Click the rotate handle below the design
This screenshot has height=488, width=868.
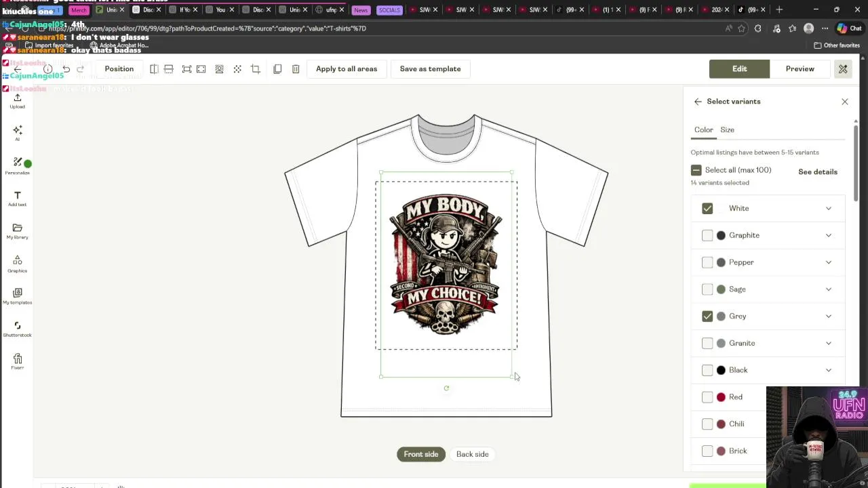(x=446, y=388)
